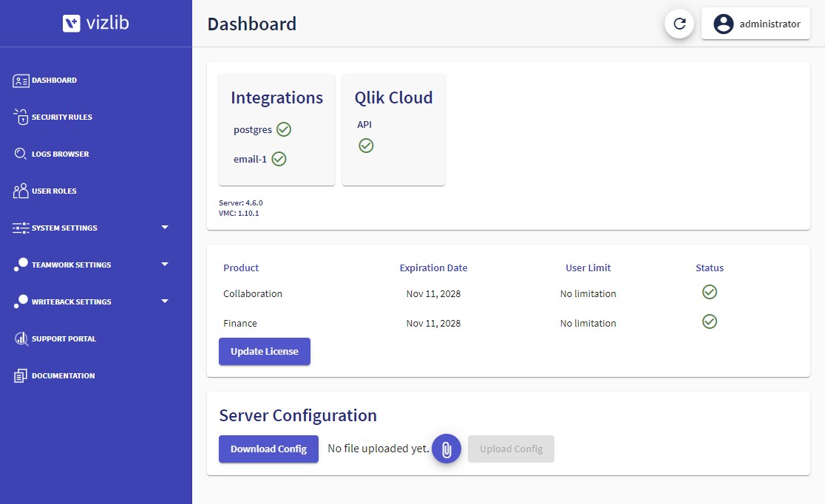The height and width of the screenshot is (504, 825).
Task: Open the Documentation link in sidebar
Action: [x=63, y=375]
